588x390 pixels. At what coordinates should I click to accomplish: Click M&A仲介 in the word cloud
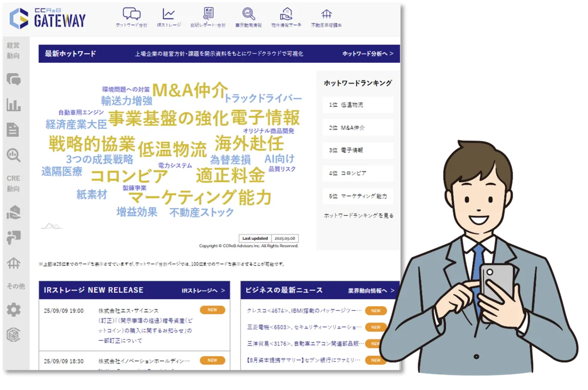(x=190, y=90)
